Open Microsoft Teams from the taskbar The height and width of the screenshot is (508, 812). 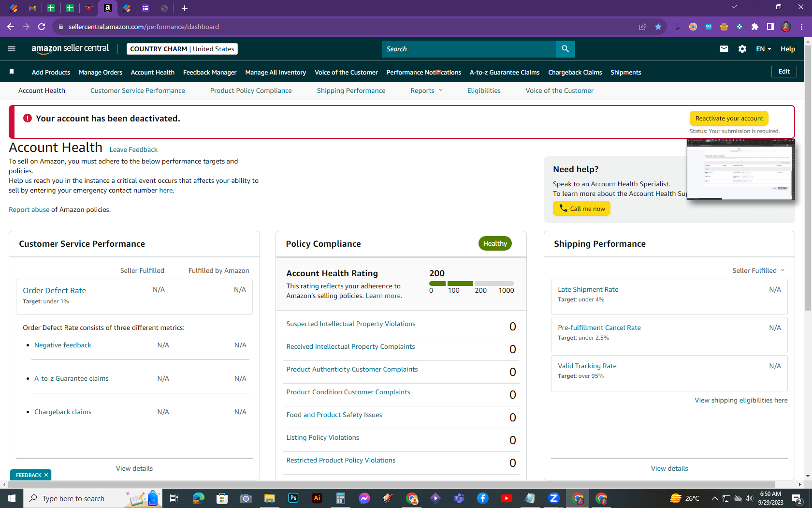click(x=459, y=498)
